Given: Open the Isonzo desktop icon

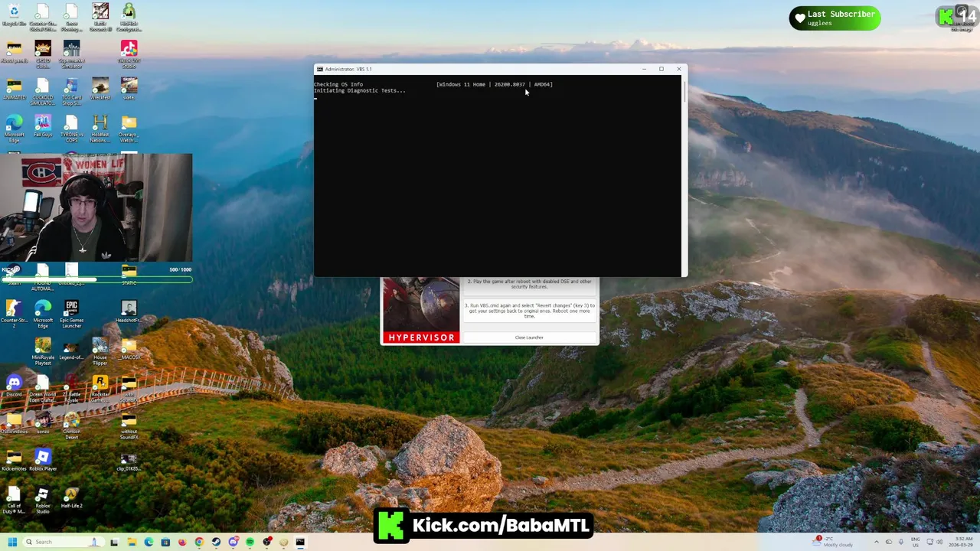Looking at the screenshot, I should click(43, 422).
